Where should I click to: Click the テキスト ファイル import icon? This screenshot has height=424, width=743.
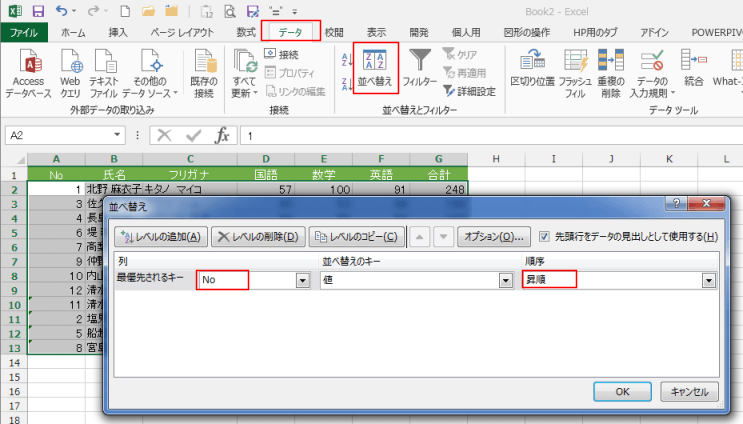click(103, 73)
